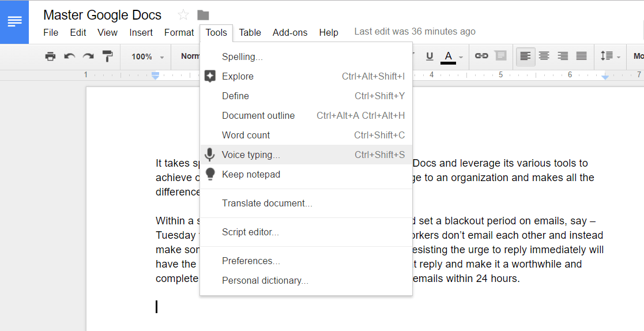The height and width of the screenshot is (331, 644).
Task: Click the text color A swatch
Action: tap(448, 56)
